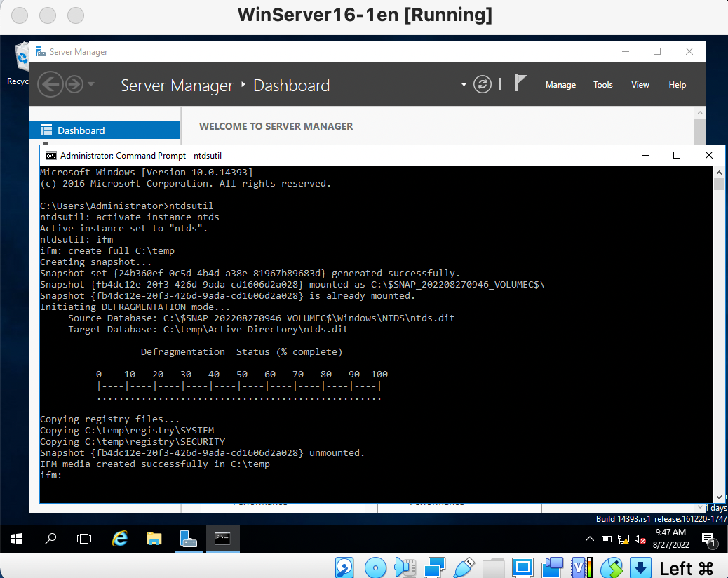Click 'WELCOME TO SERVER MANAGER' heading

[x=276, y=126]
